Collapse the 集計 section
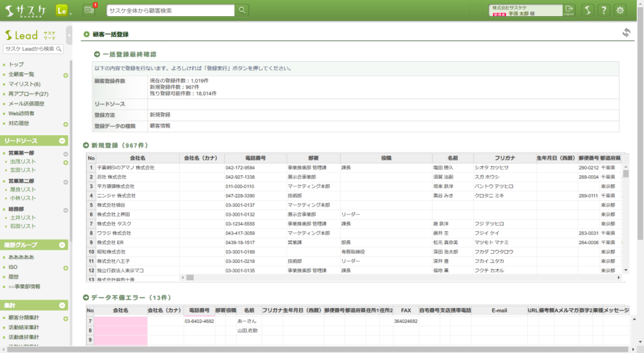 pyautogui.click(x=62, y=305)
